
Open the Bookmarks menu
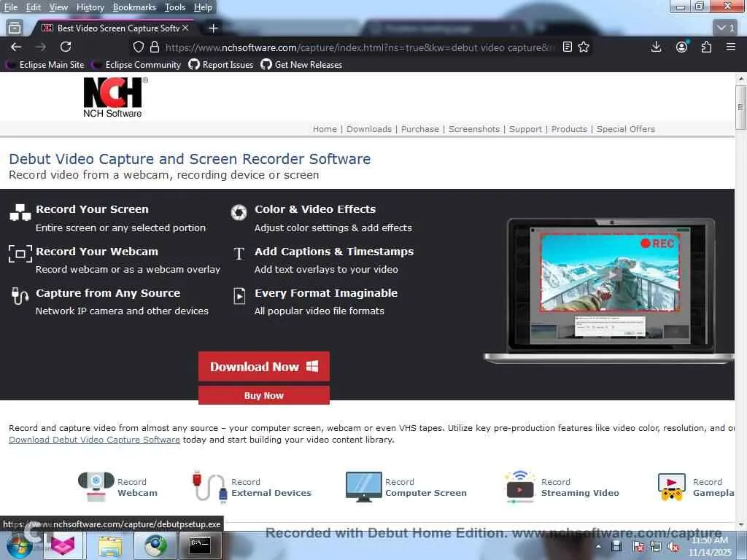pos(134,7)
